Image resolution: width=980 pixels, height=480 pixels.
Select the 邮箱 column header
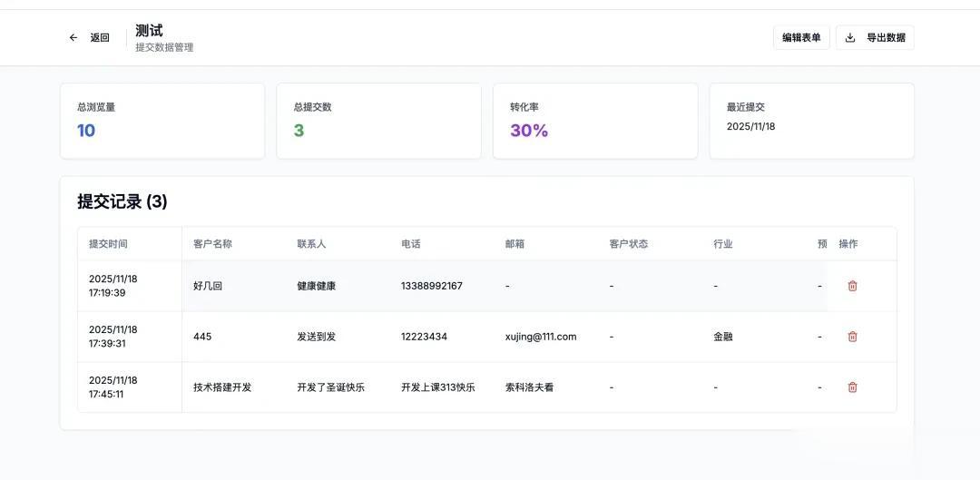pyautogui.click(x=514, y=244)
